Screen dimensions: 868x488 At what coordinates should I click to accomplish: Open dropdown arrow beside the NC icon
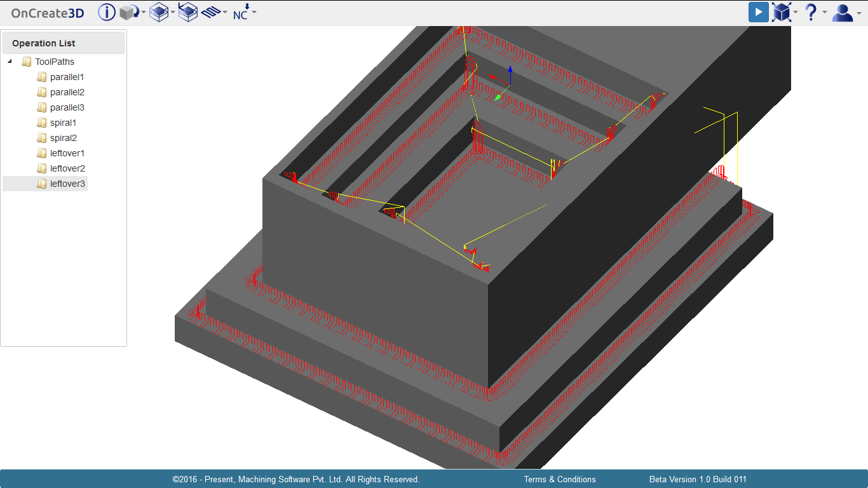pos(254,12)
